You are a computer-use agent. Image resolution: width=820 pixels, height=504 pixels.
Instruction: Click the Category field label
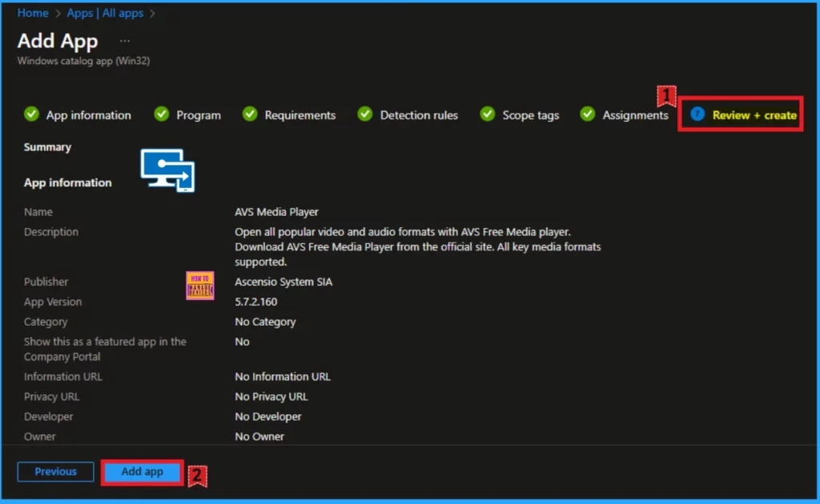point(46,322)
